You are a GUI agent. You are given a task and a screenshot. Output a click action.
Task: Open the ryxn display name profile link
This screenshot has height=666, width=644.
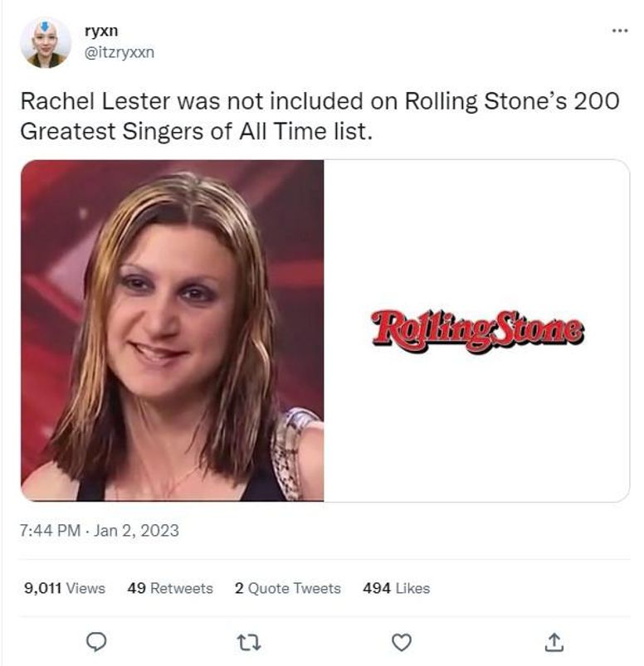click(101, 31)
